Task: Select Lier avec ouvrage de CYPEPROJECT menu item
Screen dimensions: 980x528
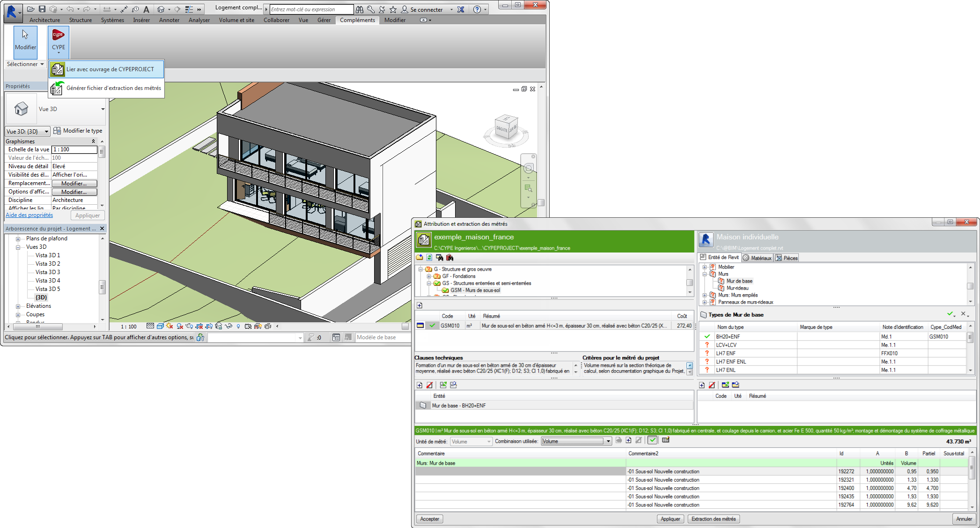Action: pos(106,69)
